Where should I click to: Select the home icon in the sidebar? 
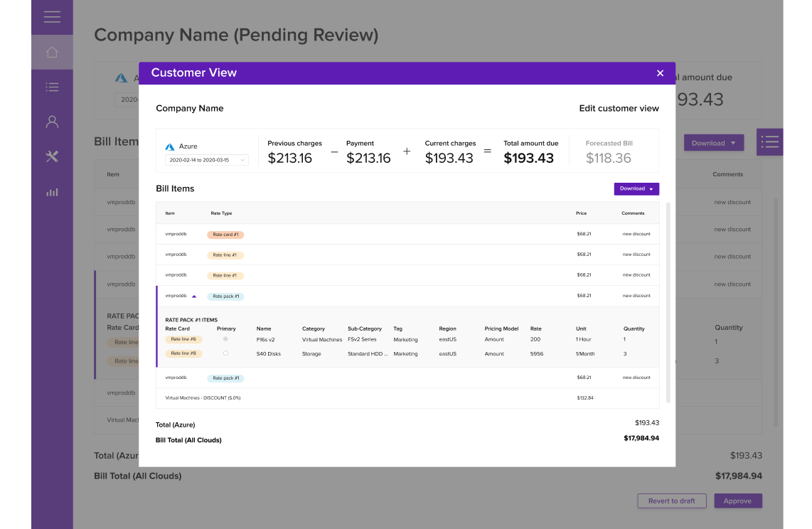(x=52, y=52)
